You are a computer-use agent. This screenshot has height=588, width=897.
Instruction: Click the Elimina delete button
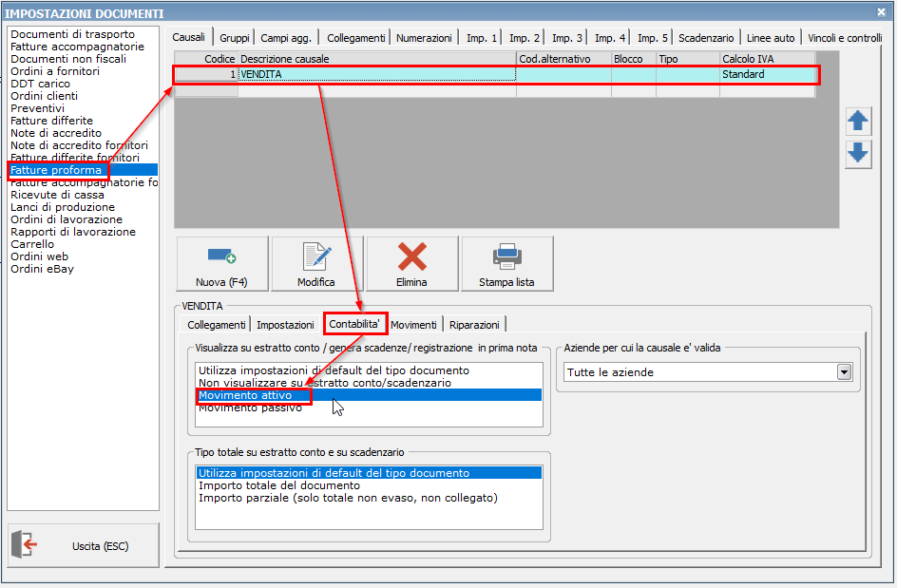(411, 264)
